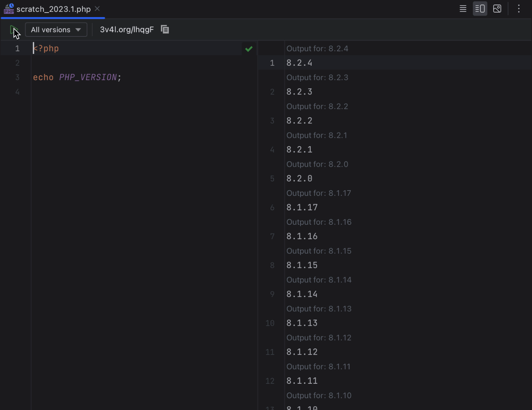The image size is (532, 410).
Task: Click the echo keyword in the code
Action: 43,77
